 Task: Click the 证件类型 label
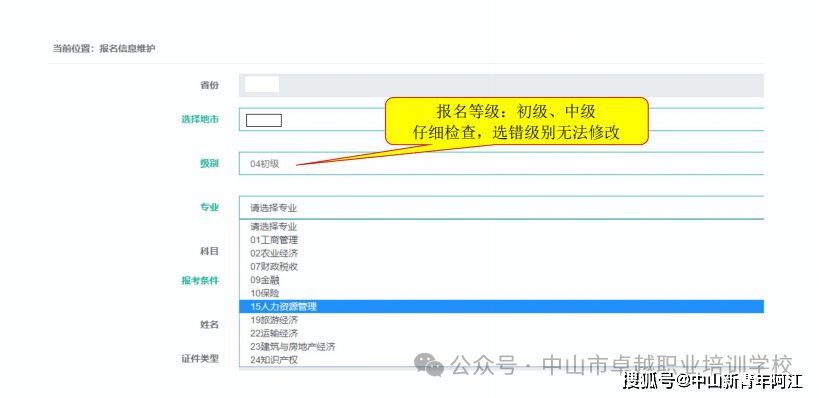pos(200,358)
